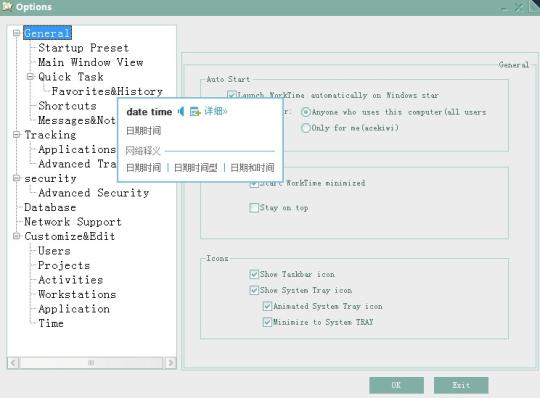Click 日期和时间 web definition in popup
The image size is (540, 398).
(252, 168)
